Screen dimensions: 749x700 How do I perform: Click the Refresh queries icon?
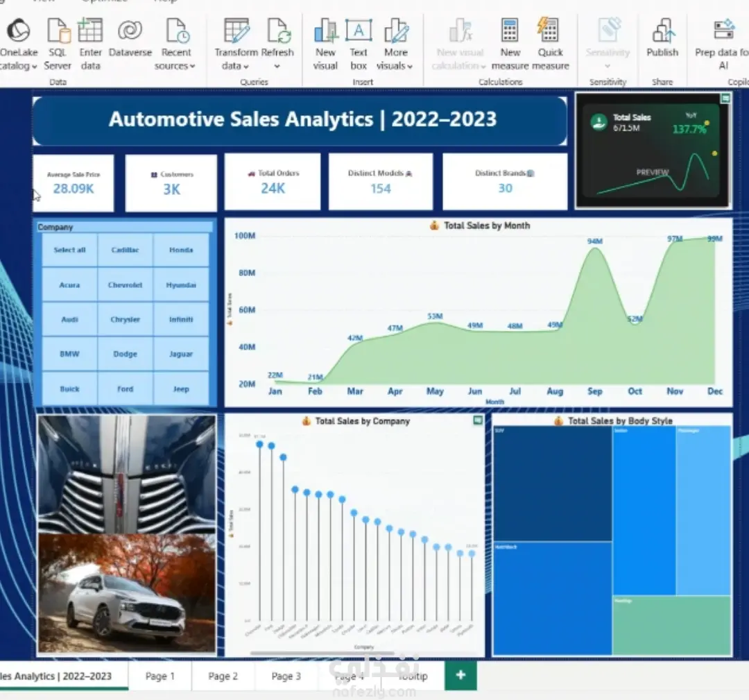click(x=279, y=31)
